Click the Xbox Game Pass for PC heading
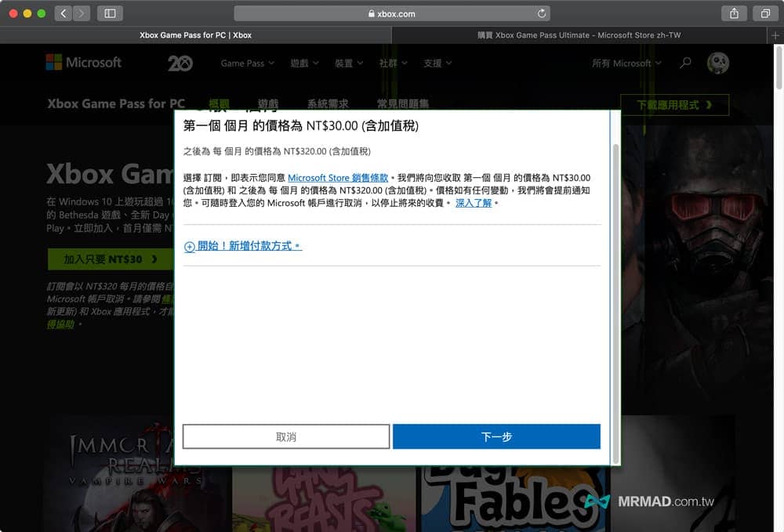The width and height of the screenshot is (784, 532). (116, 104)
